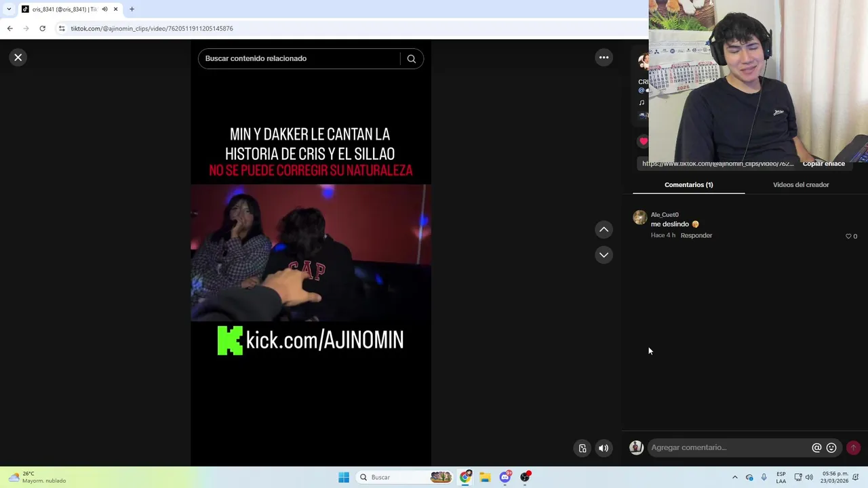Go to previous video with up chevron
The width and height of the screenshot is (868, 488).
click(604, 230)
